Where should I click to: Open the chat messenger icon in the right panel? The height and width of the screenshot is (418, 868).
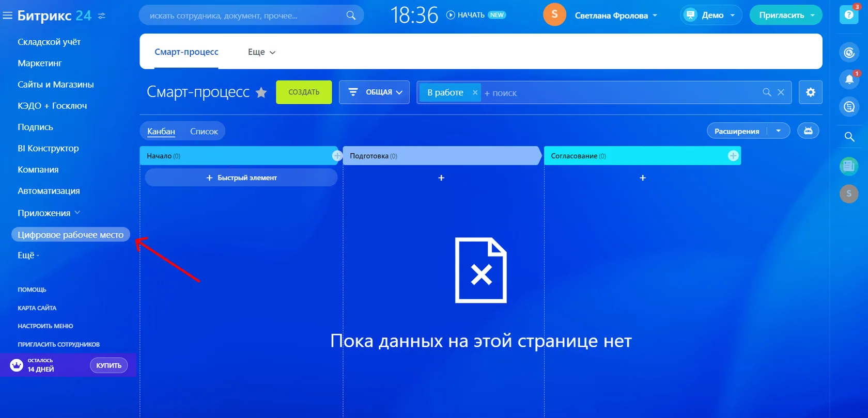[849, 107]
